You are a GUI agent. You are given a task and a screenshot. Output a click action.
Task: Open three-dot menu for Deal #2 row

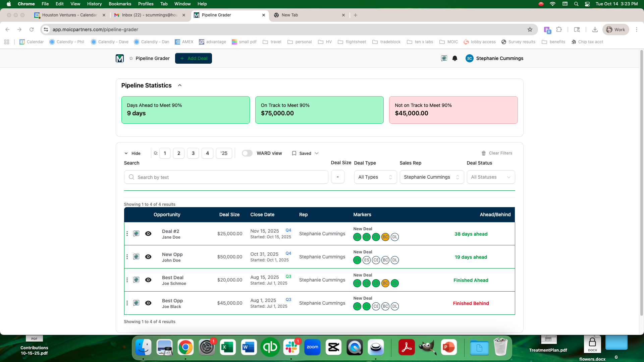pyautogui.click(x=127, y=234)
